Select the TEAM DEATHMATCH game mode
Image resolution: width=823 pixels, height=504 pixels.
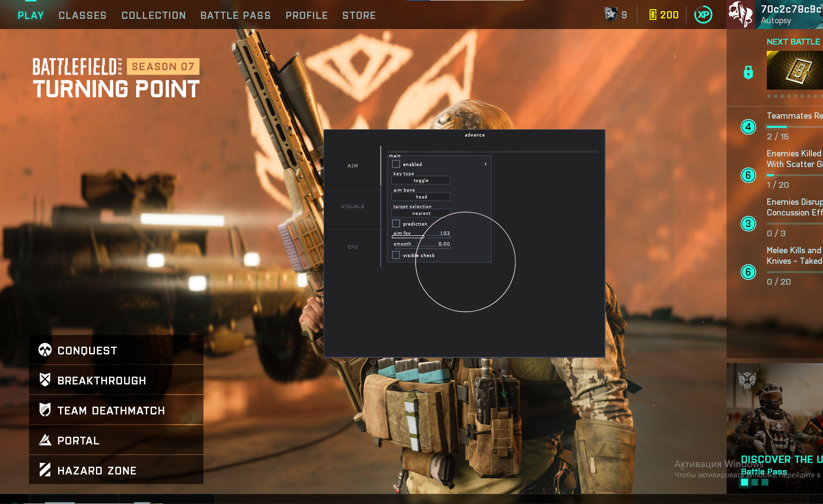[116, 410]
